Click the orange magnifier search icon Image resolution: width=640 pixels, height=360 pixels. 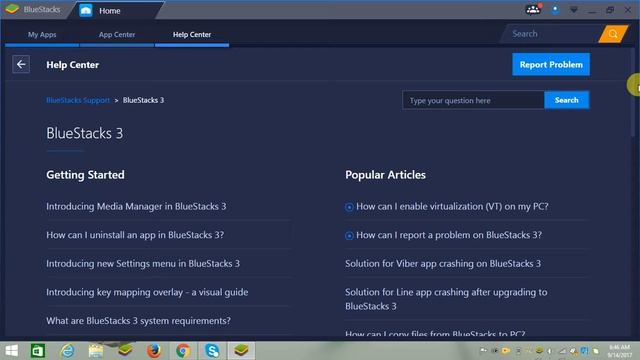(613, 34)
